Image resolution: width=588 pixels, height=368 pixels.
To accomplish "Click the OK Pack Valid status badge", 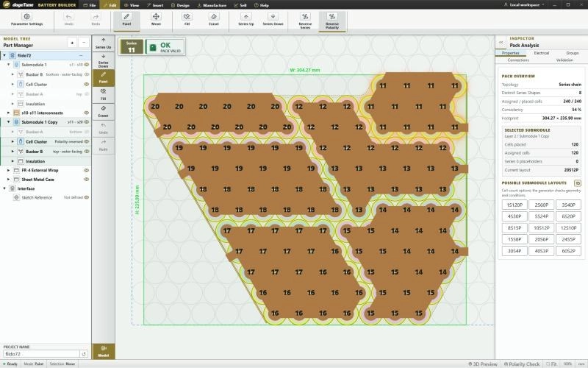I will point(165,47).
